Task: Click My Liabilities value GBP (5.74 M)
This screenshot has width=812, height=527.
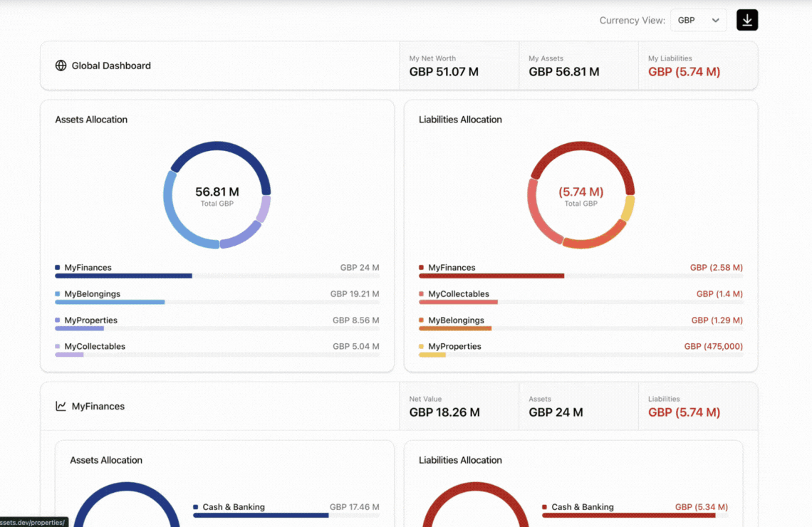Action: (684, 72)
